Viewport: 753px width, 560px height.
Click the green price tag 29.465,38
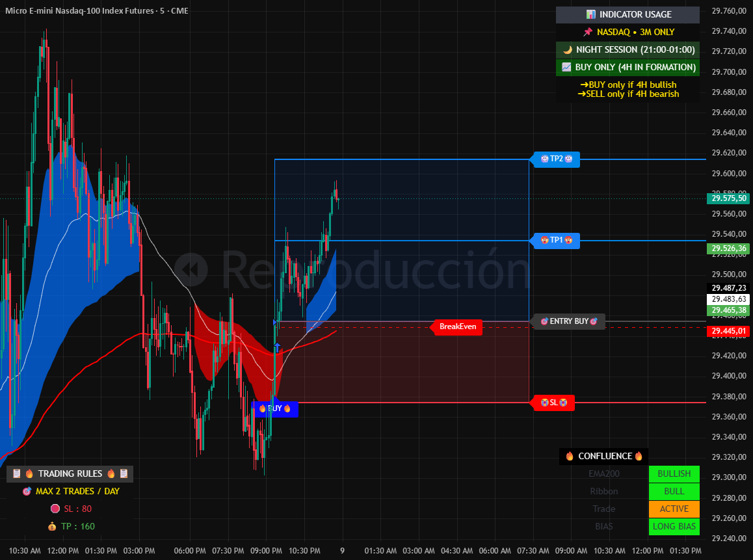[728, 310]
